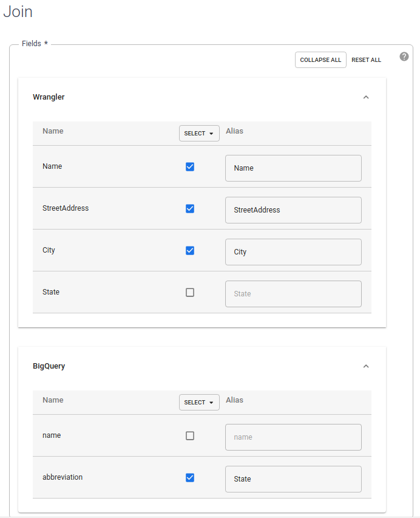Click the Wrangler section header
420x518 pixels.
(x=49, y=97)
